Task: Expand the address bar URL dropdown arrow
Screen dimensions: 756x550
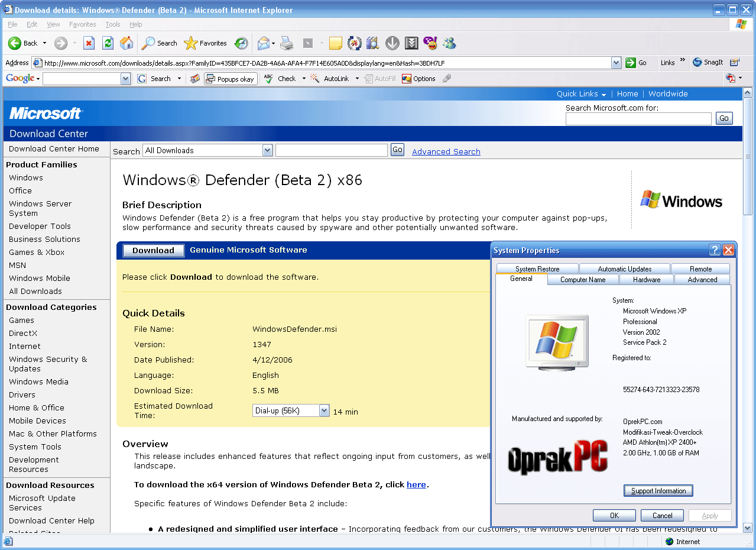Action: [616, 63]
